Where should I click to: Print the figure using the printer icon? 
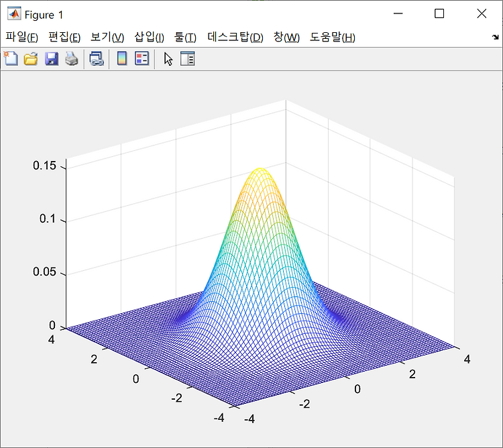pos(72,59)
